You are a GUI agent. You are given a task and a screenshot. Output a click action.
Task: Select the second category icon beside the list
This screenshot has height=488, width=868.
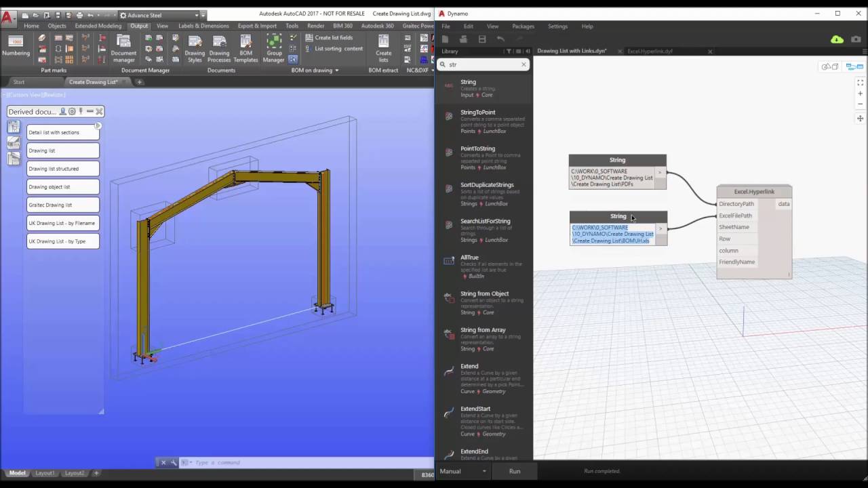click(x=14, y=142)
